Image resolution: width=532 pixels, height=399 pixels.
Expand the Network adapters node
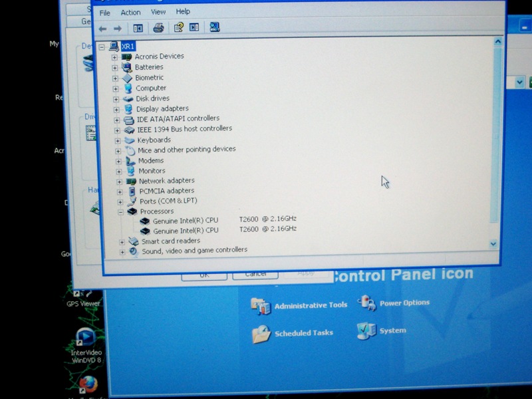click(119, 182)
